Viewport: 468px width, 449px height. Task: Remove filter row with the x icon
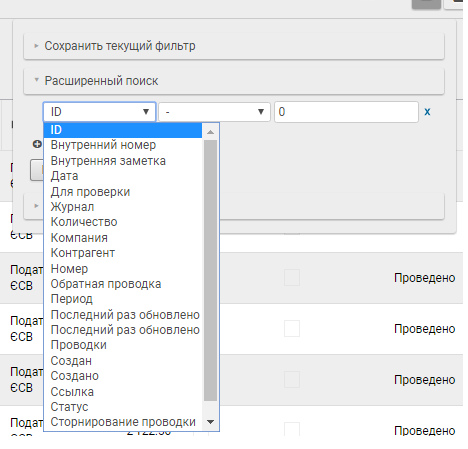[427, 112]
